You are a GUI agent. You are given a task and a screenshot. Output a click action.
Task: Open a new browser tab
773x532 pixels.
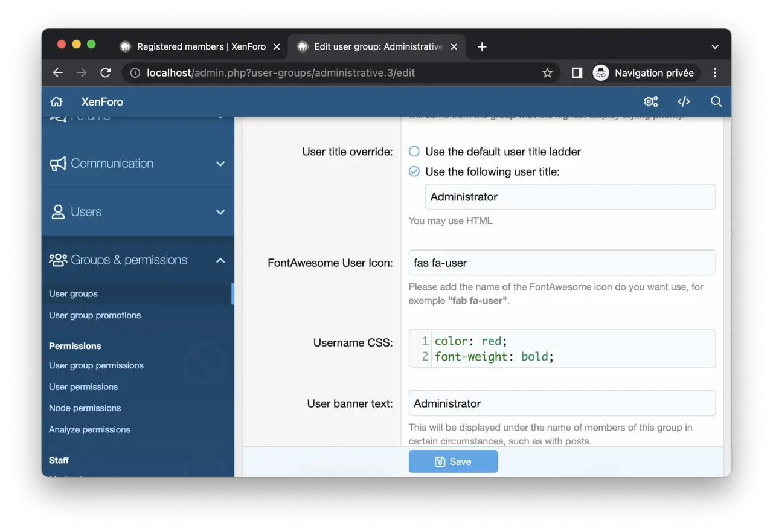click(482, 47)
